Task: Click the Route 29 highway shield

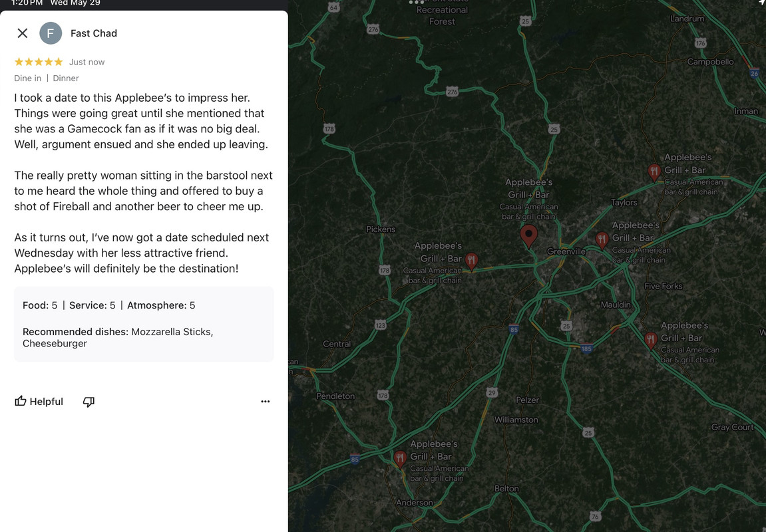Action: click(492, 392)
